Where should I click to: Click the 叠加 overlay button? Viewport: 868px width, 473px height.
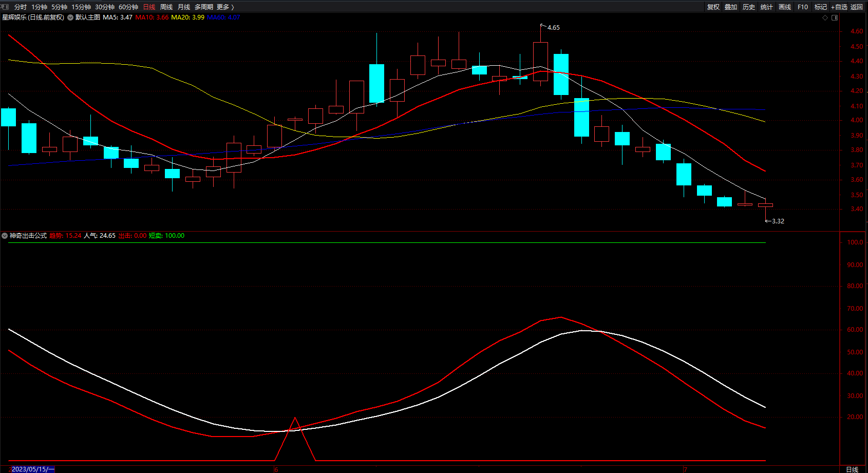pyautogui.click(x=731, y=7)
